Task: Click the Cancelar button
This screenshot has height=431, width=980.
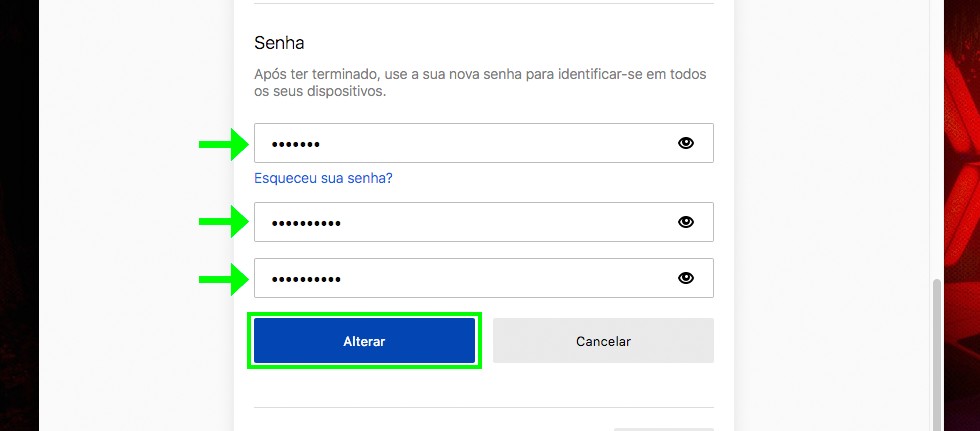Action: point(603,341)
